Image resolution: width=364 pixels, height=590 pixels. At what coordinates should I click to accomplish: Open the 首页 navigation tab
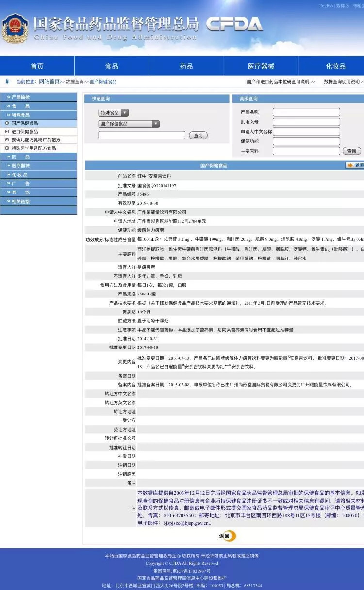click(37, 66)
